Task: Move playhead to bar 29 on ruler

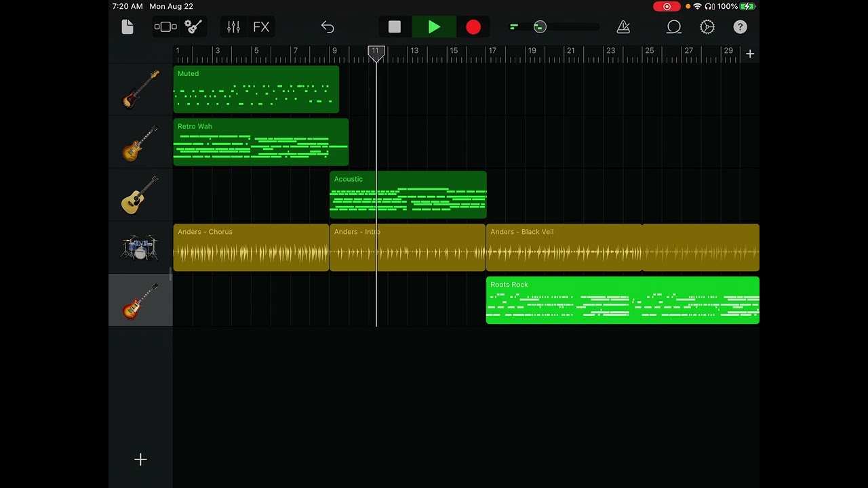Action: tap(728, 52)
